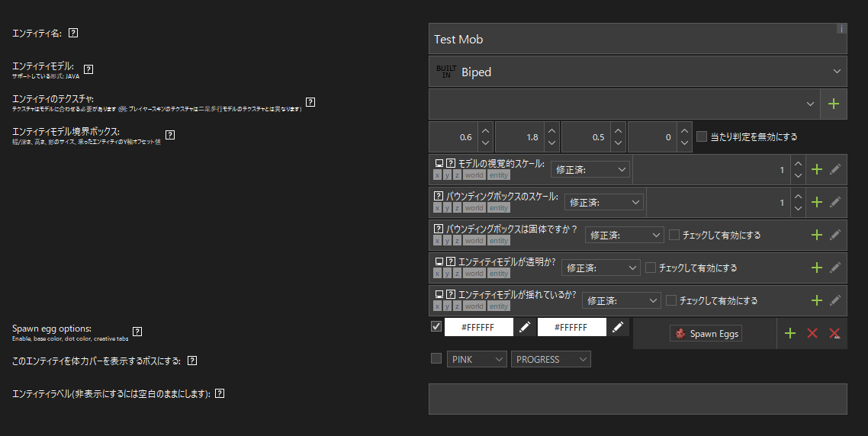868x436 pixels.
Task: Open 修正済 dropdown in エンティティモデルが揺れているか row
Action: pyautogui.click(x=622, y=300)
